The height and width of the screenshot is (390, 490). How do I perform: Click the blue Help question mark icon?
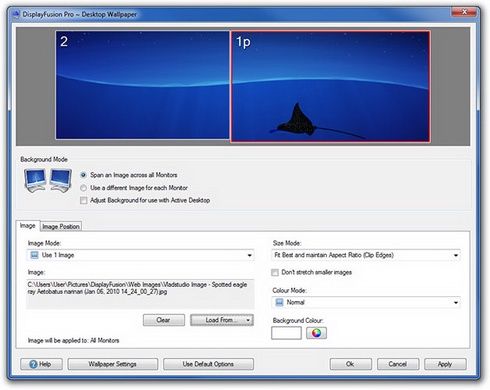[x=33, y=364]
